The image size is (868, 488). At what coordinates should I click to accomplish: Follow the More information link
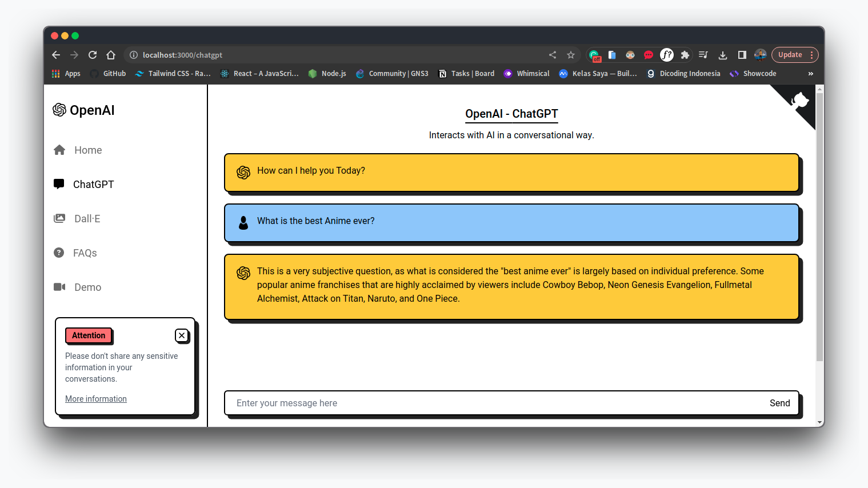click(x=96, y=399)
